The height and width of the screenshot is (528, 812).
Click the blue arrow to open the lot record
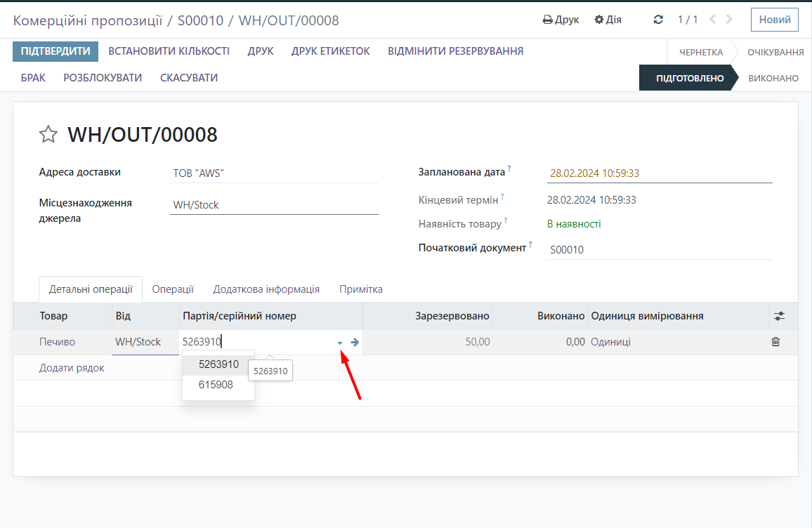[x=355, y=342]
